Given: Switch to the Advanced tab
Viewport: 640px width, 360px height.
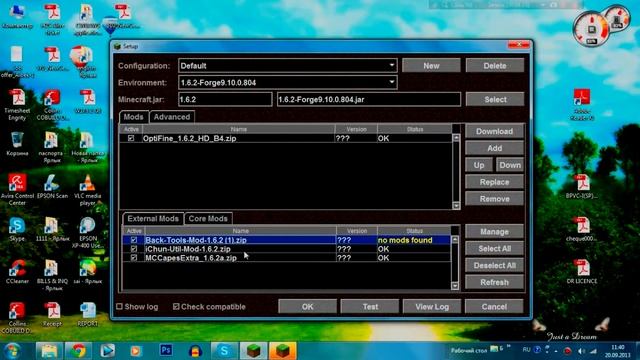Looking at the screenshot, I should pyautogui.click(x=172, y=117).
